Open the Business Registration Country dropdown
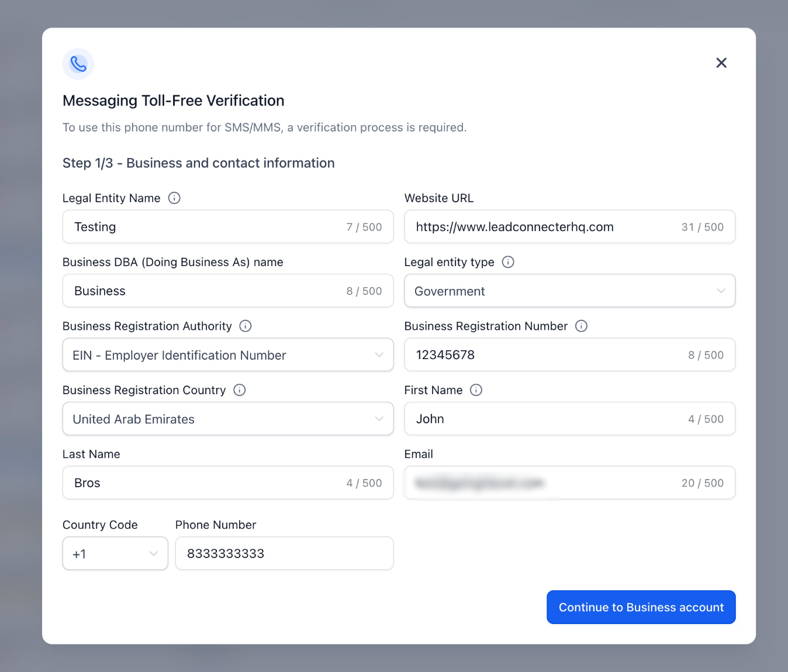 coord(228,419)
